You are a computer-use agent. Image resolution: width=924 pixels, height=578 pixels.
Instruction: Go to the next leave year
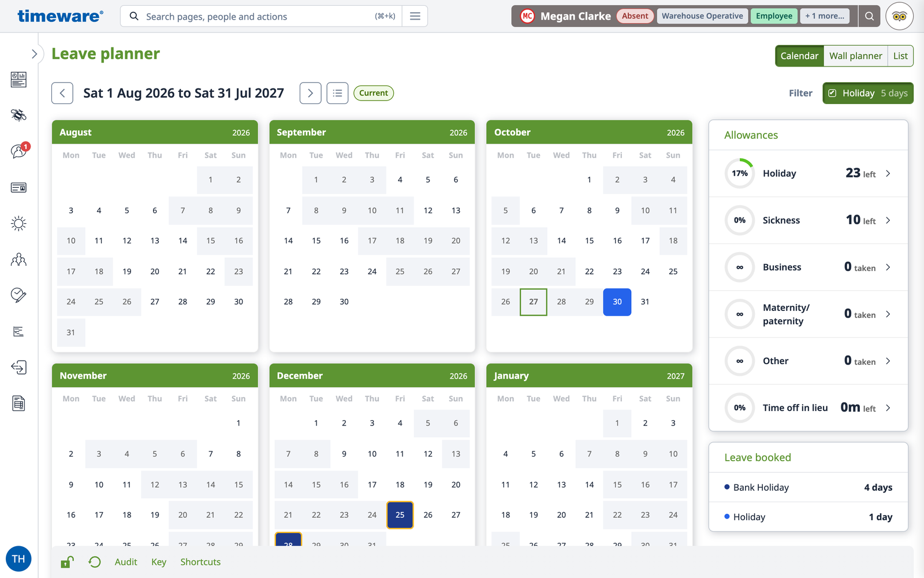(x=310, y=93)
